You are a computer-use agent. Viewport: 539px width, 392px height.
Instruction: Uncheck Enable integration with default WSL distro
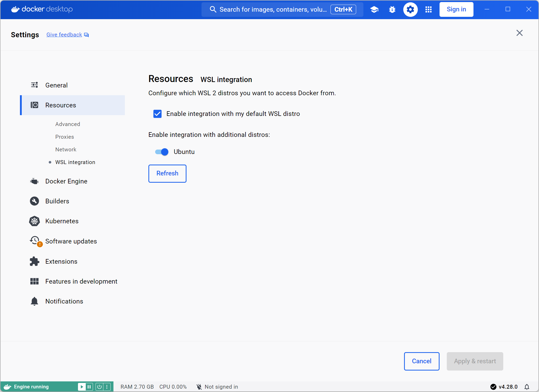click(157, 114)
